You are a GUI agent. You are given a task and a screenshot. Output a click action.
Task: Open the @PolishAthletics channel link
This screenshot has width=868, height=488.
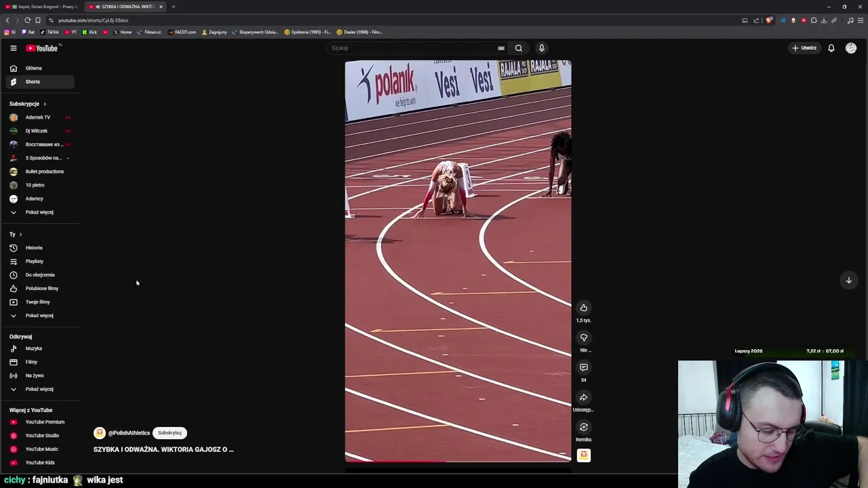coord(129,433)
